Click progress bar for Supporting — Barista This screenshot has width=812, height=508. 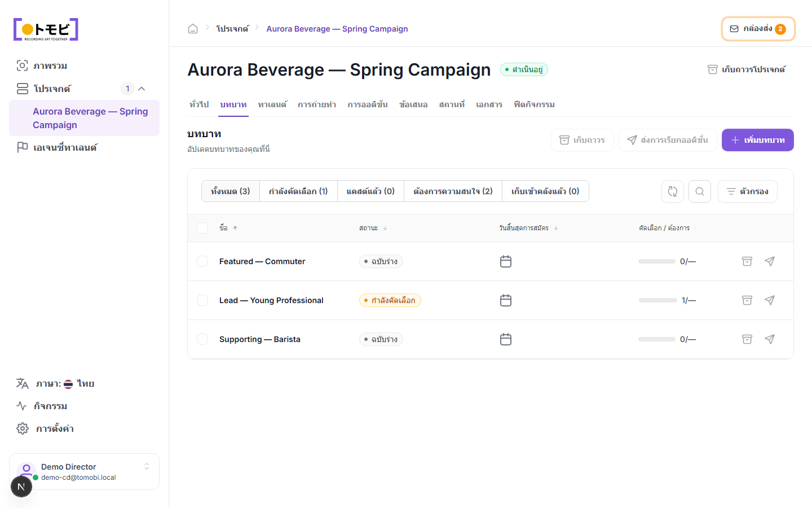pyautogui.click(x=657, y=339)
